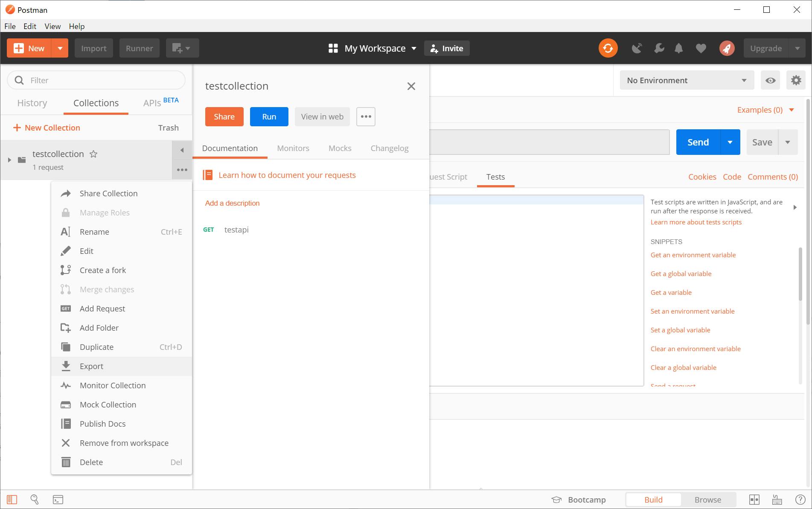Choose Share Collection in context menu

122,193
